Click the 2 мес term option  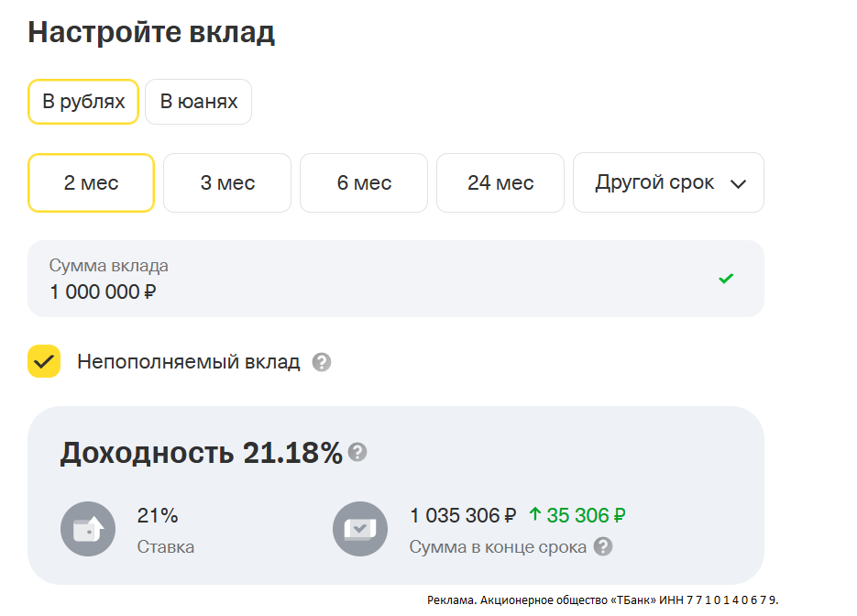(91, 182)
